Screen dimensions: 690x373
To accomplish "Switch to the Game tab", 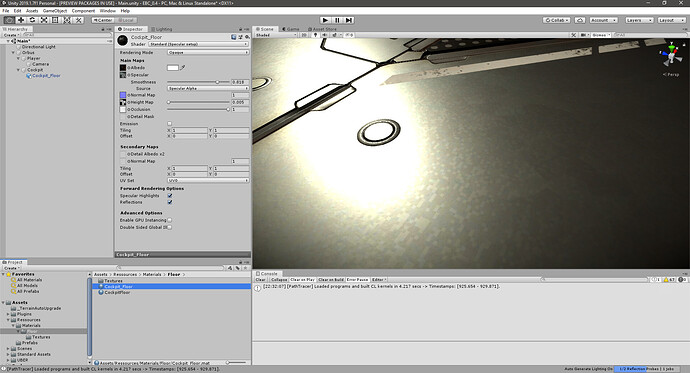I will [x=290, y=29].
